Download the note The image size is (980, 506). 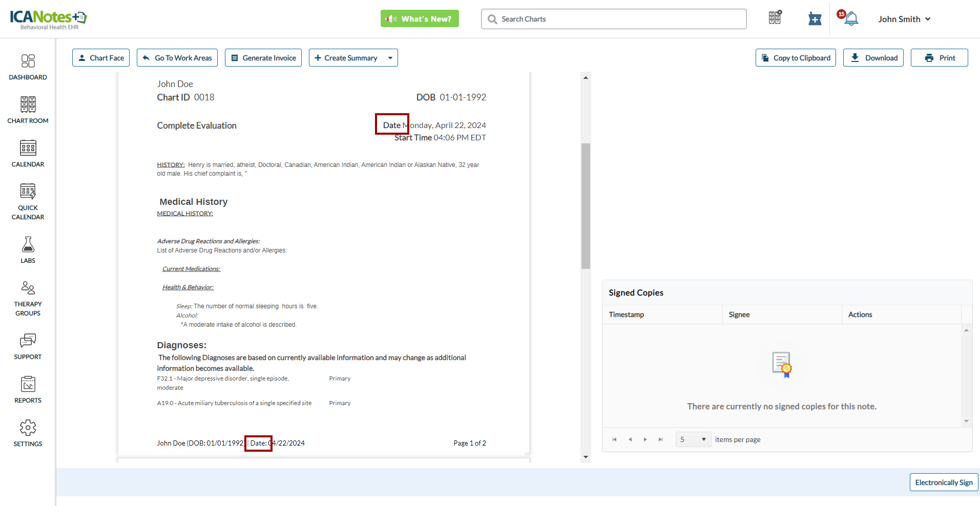873,58
